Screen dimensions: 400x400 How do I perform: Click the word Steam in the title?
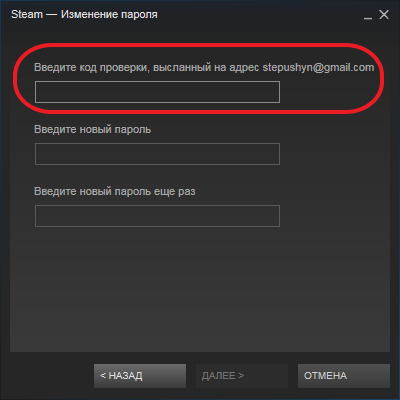coord(27,15)
